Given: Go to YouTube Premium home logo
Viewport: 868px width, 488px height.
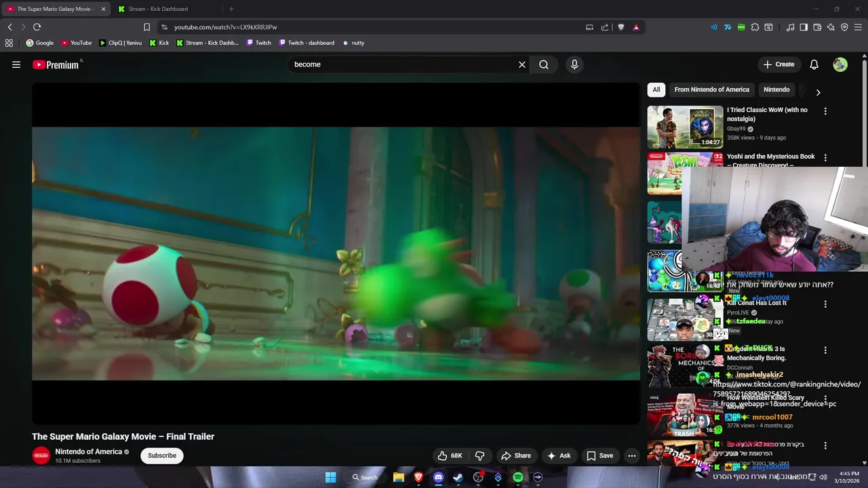Looking at the screenshot, I should click(x=56, y=64).
